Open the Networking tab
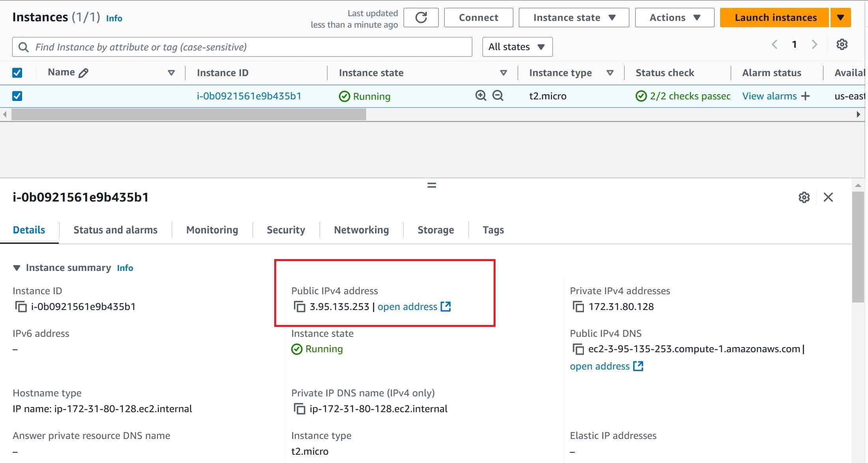The width and height of the screenshot is (868, 463). pyautogui.click(x=361, y=230)
